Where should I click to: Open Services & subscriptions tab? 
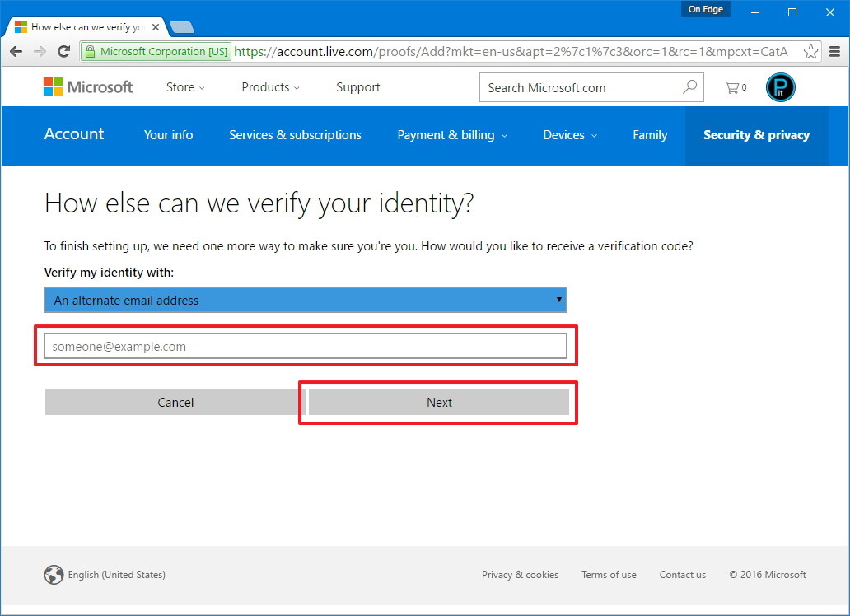[x=295, y=135]
